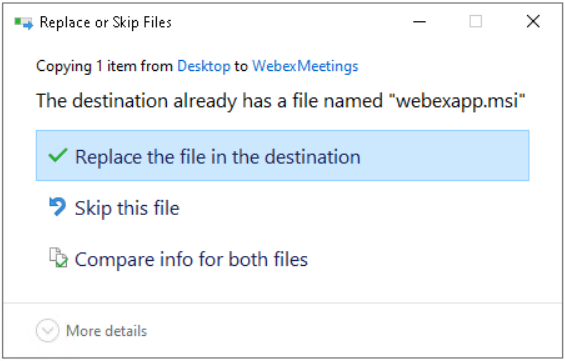
Task: Open the Desktop source folder link
Action: click(204, 66)
